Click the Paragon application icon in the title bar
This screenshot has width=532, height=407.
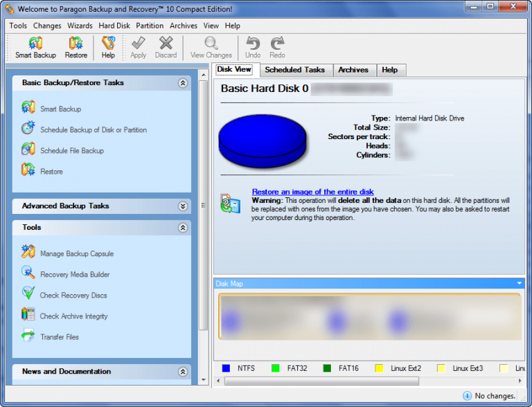(10, 9)
